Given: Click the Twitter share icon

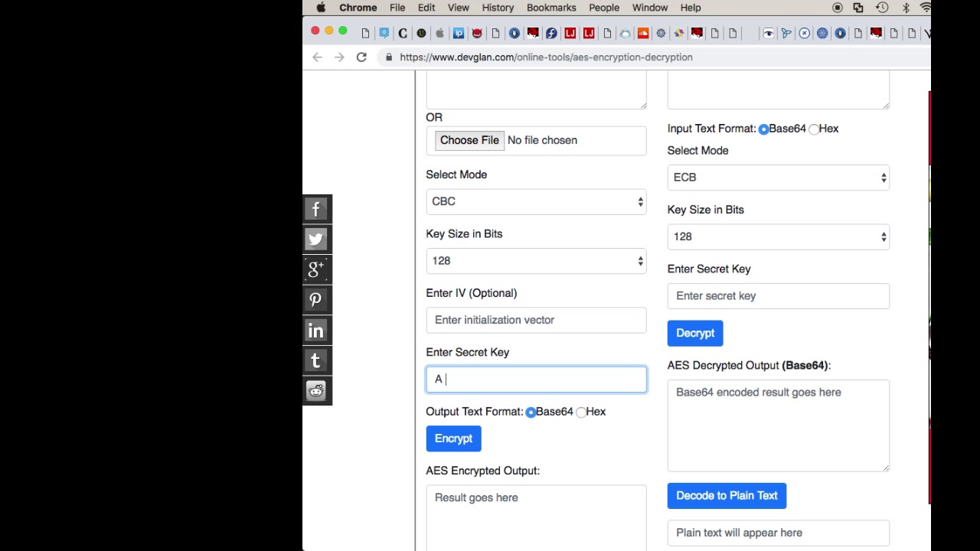Looking at the screenshot, I should (x=316, y=239).
